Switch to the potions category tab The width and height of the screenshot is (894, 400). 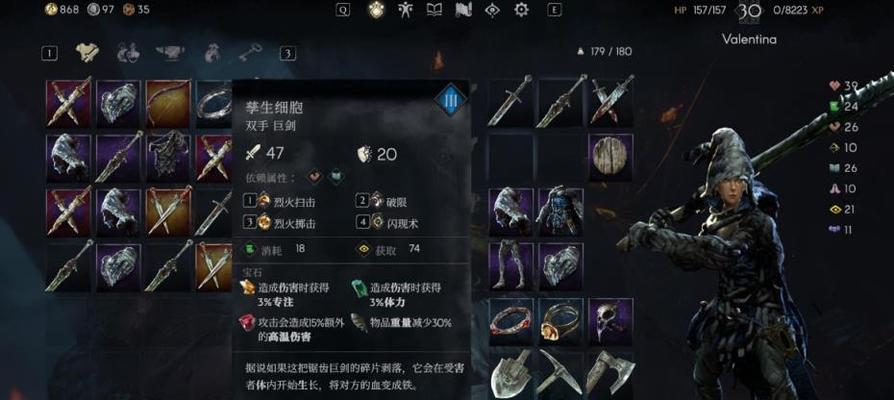point(128,53)
